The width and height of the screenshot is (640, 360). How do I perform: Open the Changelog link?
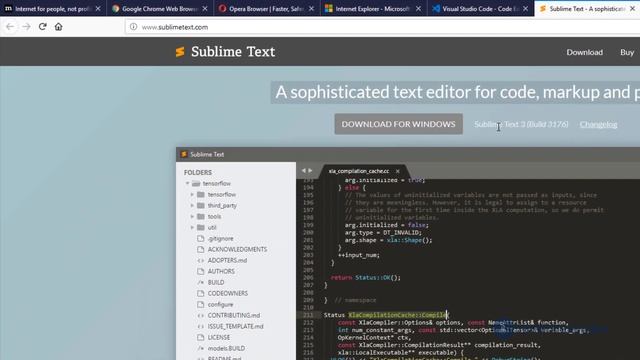click(598, 124)
